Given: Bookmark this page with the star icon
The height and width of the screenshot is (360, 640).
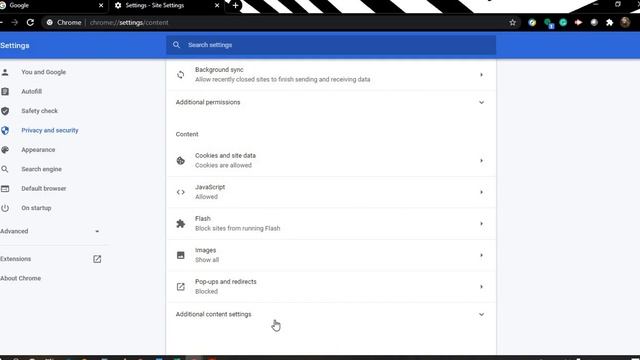Looking at the screenshot, I should [x=513, y=22].
